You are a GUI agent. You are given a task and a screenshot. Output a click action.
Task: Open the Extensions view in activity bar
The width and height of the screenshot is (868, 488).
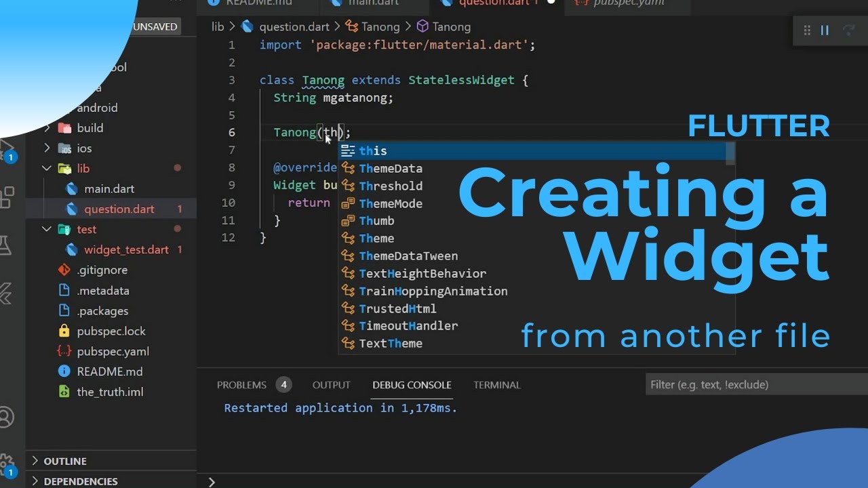point(7,197)
